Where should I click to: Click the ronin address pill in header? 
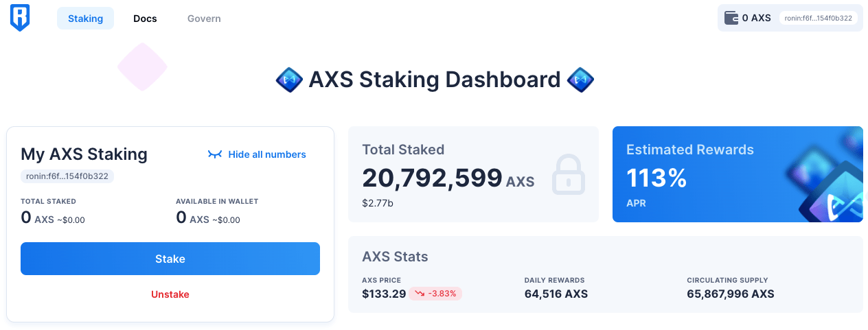pos(818,18)
